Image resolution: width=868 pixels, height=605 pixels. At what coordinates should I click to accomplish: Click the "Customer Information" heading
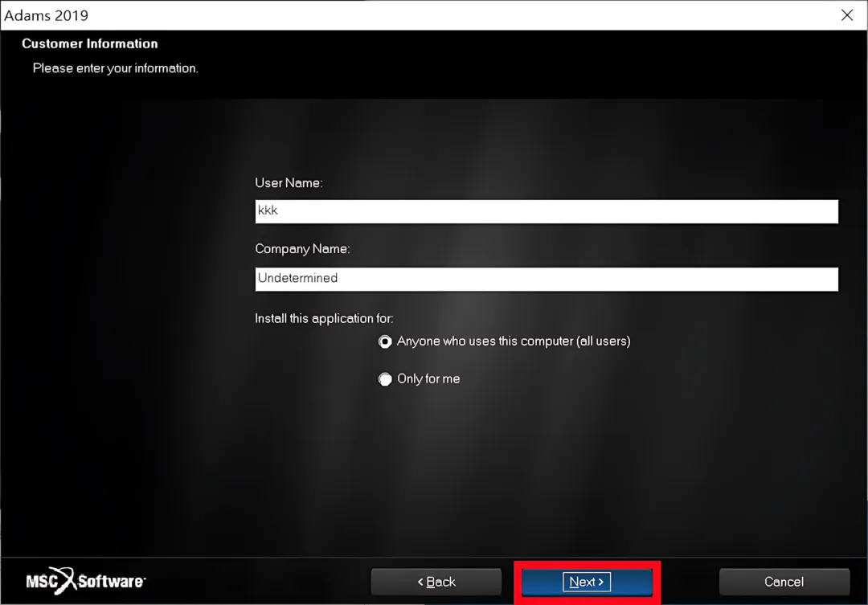pyautogui.click(x=90, y=43)
